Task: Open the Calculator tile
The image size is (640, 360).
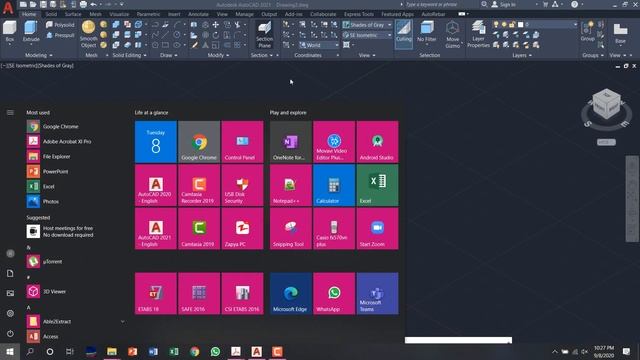Action: tap(334, 185)
